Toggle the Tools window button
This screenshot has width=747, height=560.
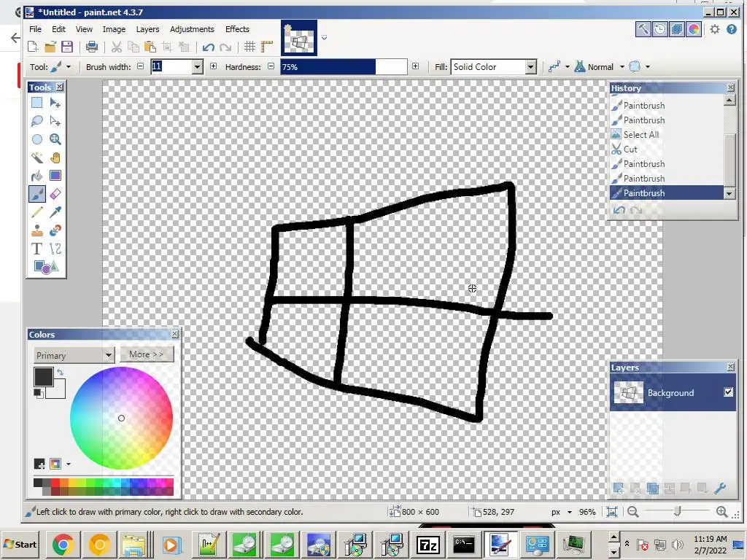(643, 29)
